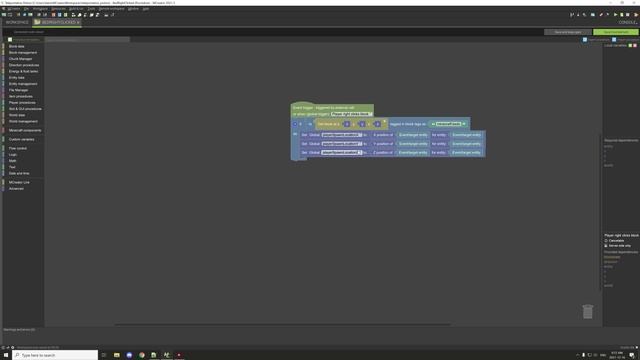Close the BEDRIGHTCLICKED tab
The image size is (640, 360).
coord(78,22)
